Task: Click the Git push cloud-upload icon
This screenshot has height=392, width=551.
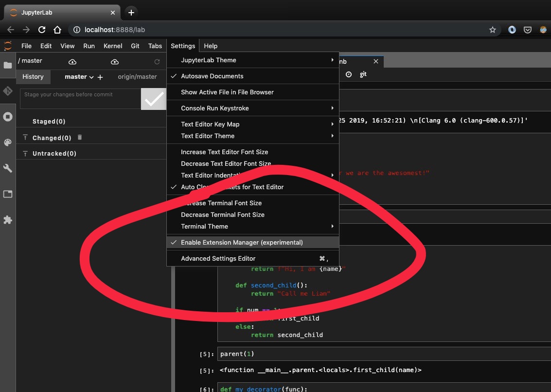Action: (x=115, y=62)
